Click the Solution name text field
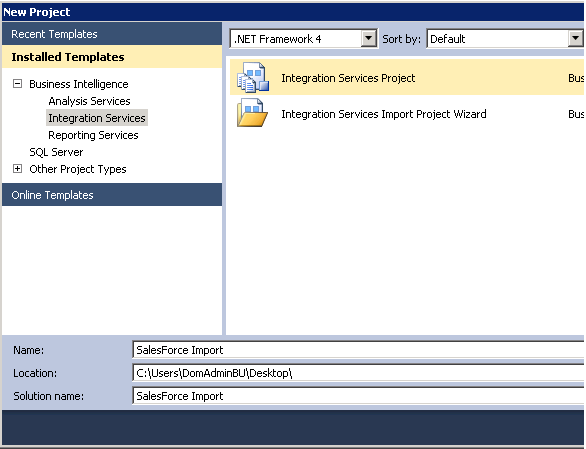Screen dimensions: 586x449 pyautogui.click(x=358, y=396)
